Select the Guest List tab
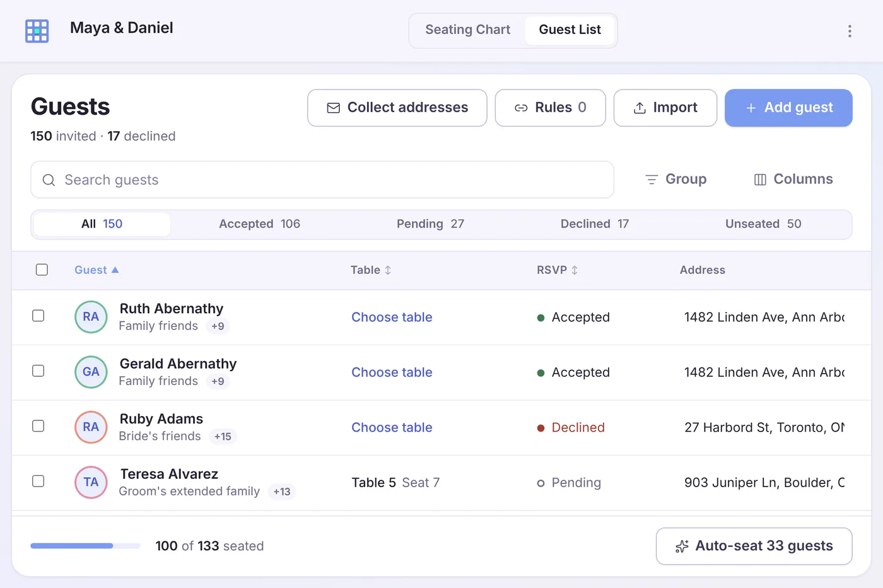The image size is (883, 588). (x=570, y=30)
